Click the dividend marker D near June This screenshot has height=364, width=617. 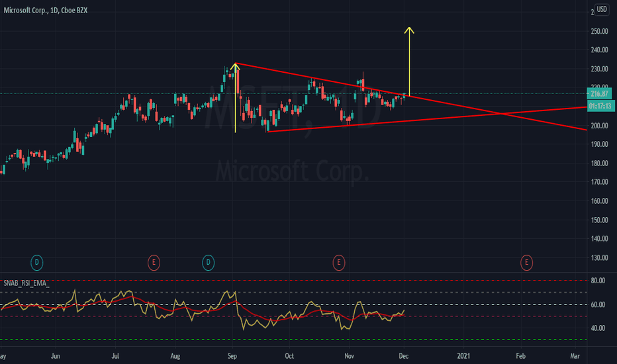click(x=36, y=263)
